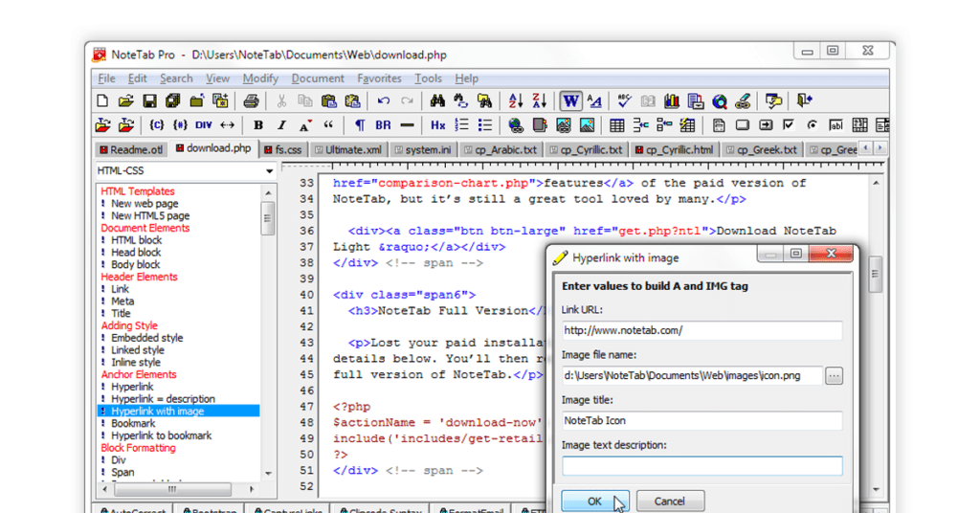Select 'Head block' clip in list
Screen dimensions: 980x513
(x=136, y=253)
